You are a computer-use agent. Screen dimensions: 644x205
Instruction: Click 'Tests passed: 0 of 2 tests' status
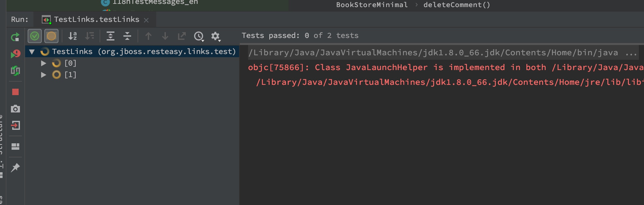tap(300, 36)
